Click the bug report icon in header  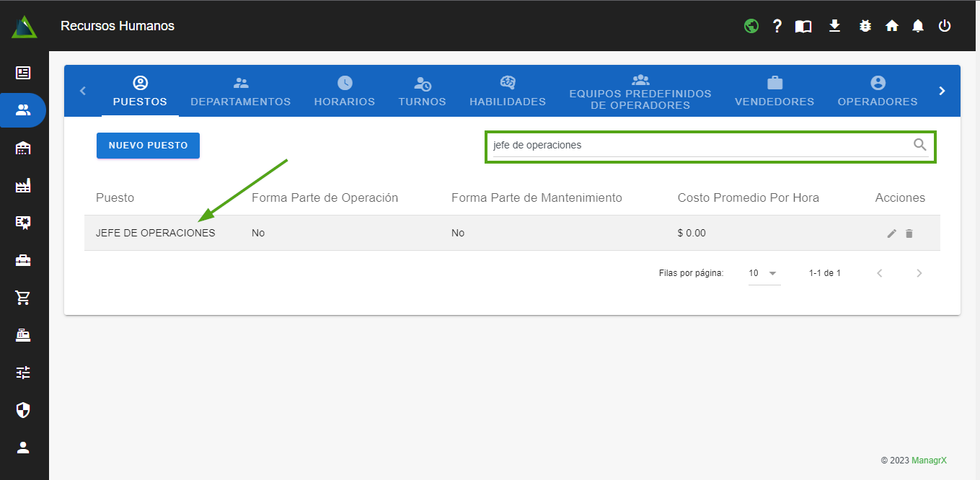pyautogui.click(x=865, y=26)
